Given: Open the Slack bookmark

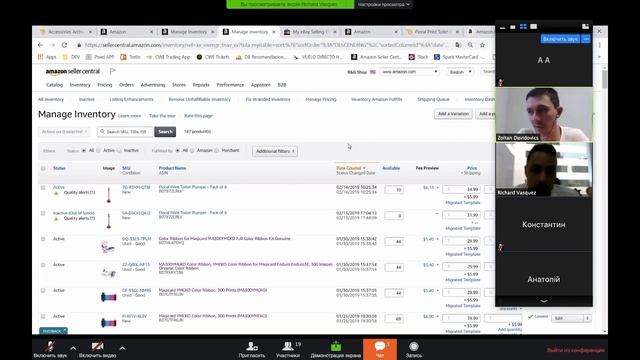Looking at the screenshot, I should pos(418,57).
